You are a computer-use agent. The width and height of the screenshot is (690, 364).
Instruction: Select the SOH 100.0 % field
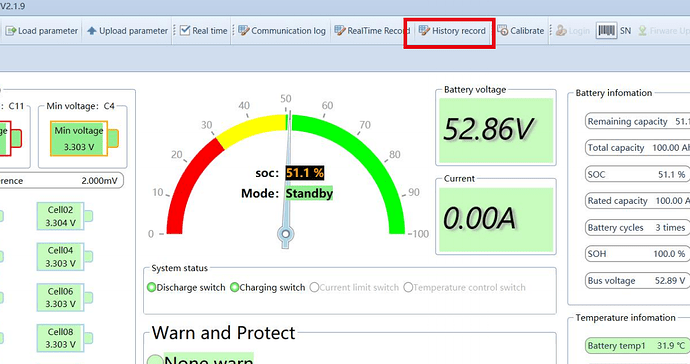point(637,254)
